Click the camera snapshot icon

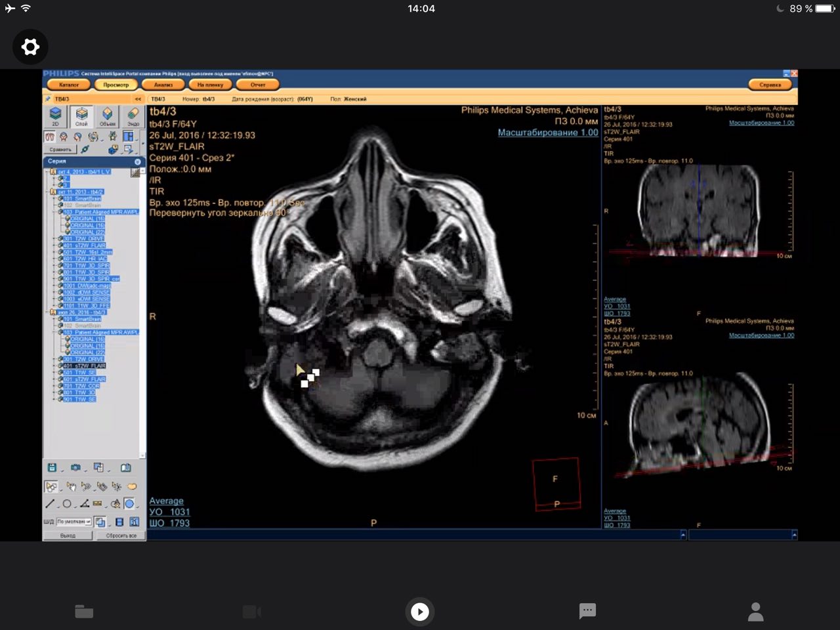tap(75, 468)
